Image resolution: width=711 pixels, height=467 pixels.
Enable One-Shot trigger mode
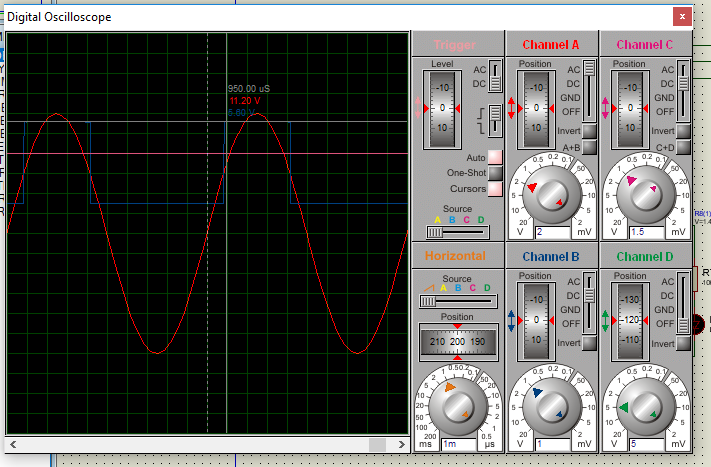click(x=494, y=173)
